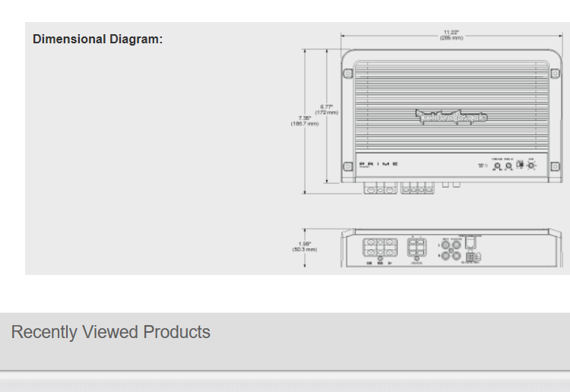Click the 6.77" (172 mm) dimension label
570x392 pixels.
click(327, 109)
